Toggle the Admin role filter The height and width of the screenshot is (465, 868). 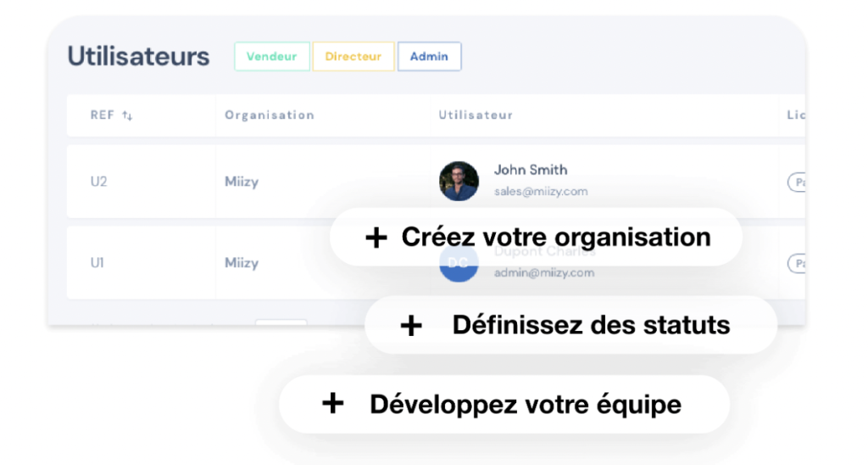tap(429, 57)
